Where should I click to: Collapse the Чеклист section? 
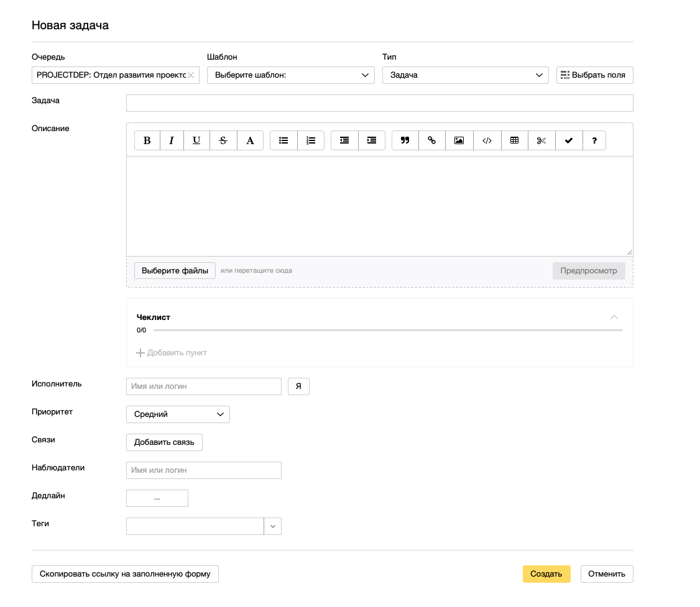[x=614, y=317]
